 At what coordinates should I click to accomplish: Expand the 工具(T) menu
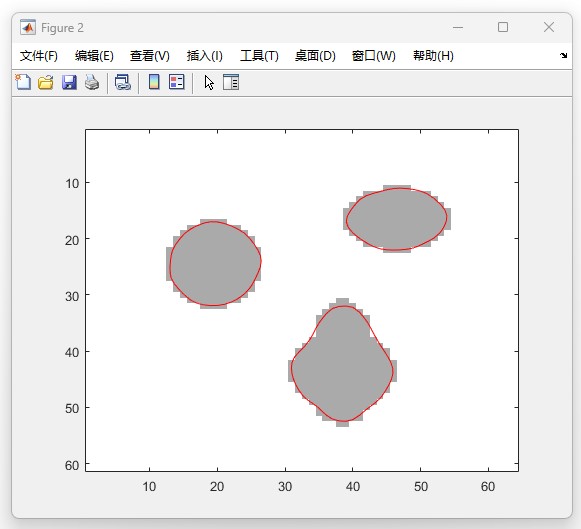(259, 56)
